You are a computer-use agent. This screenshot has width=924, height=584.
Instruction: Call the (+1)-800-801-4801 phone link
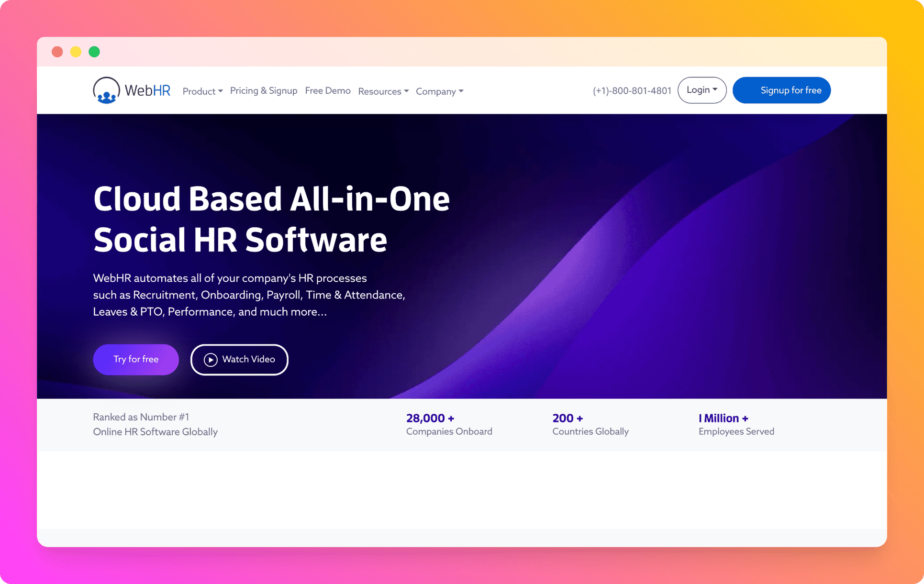coord(632,91)
